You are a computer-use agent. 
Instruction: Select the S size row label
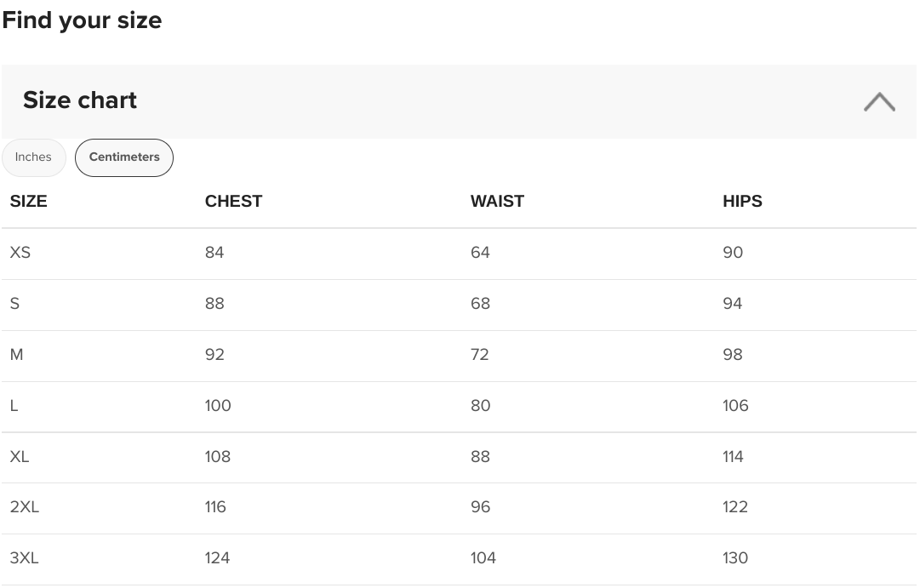pos(14,304)
